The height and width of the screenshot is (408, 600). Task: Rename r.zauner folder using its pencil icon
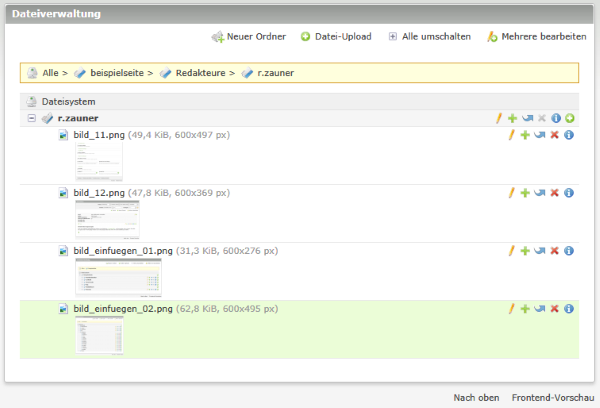pyautogui.click(x=498, y=118)
